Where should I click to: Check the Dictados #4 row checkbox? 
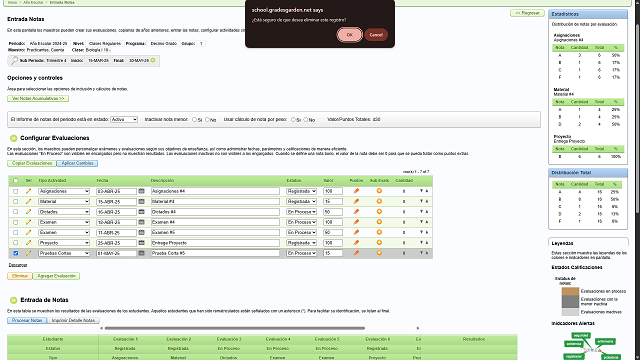click(x=16, y=212)
